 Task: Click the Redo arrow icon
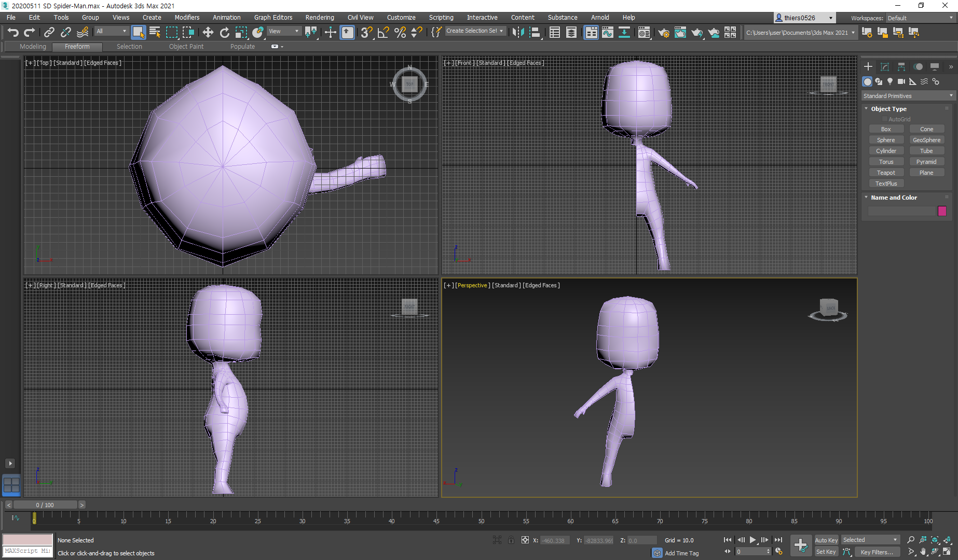click(x=30, y=33)
